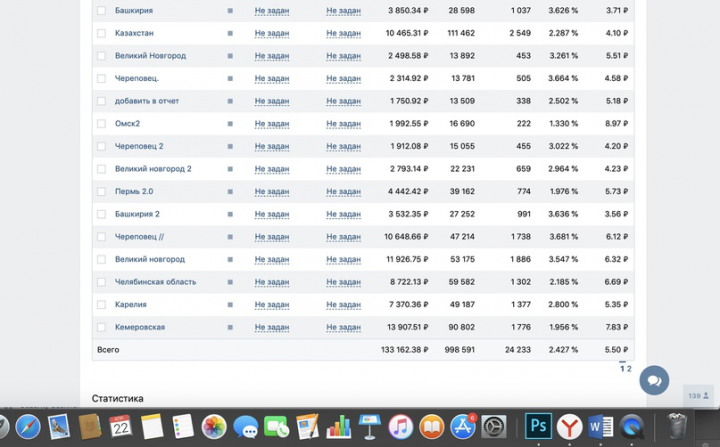Viewport: 720px width, 447px height.
Task: Check the Казахстан row checkbox
Action: (x=101, y=33)
